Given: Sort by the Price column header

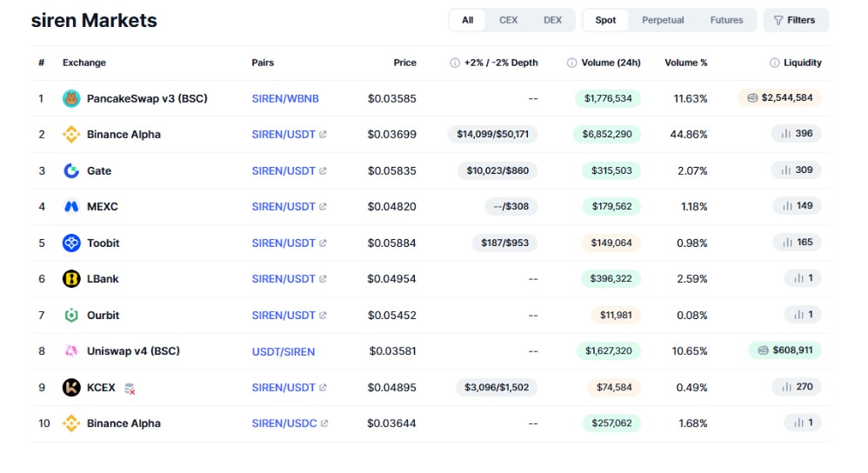Looking at the screenshot, I should pyautogui.click(x=404, y=63).
